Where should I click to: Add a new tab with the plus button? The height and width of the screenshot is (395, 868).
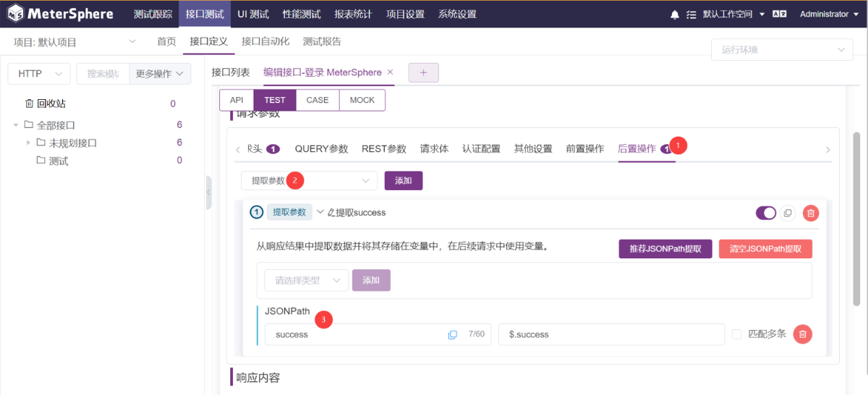click(x=424, y=72)
